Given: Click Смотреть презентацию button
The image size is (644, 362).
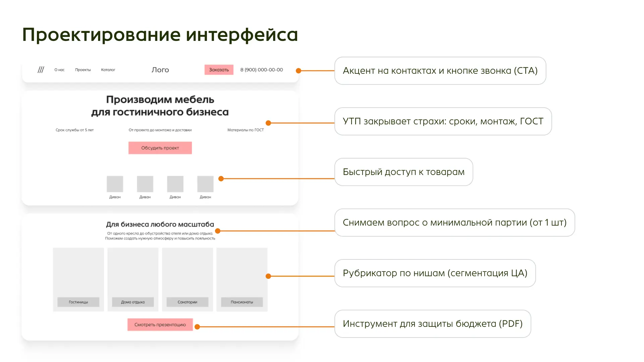Looking at the screenshot, I should pyautogui.click(x=160, y=324).
